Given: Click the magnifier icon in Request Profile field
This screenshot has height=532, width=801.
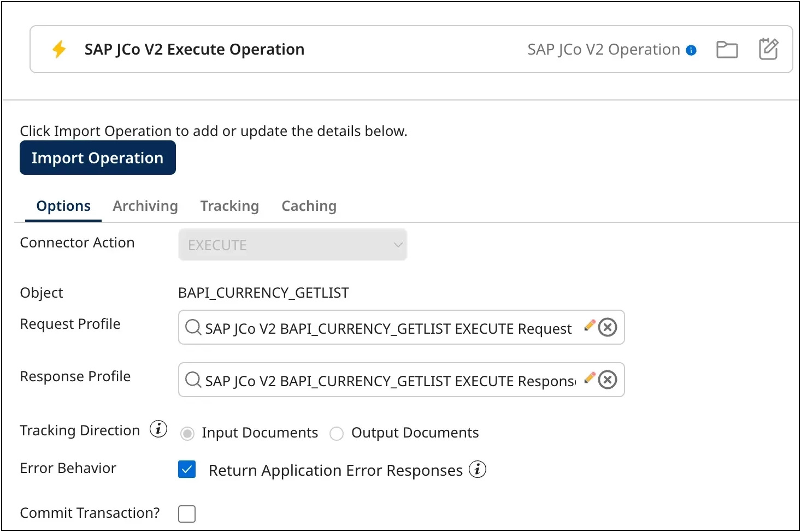Looking at the screenshot, I should (x=192, y=328).
